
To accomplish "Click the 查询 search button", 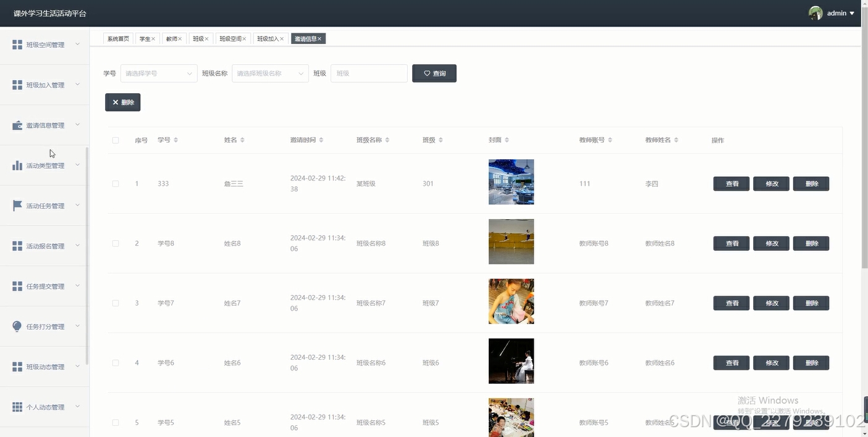I will pos(434,73).
